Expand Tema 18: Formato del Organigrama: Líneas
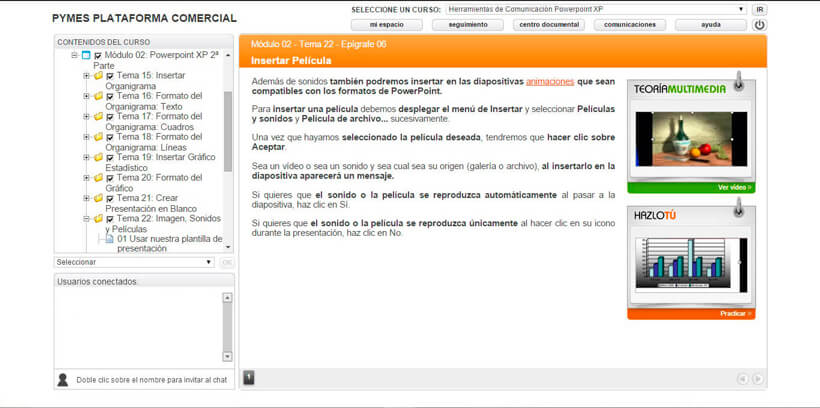 click(86, 137)
